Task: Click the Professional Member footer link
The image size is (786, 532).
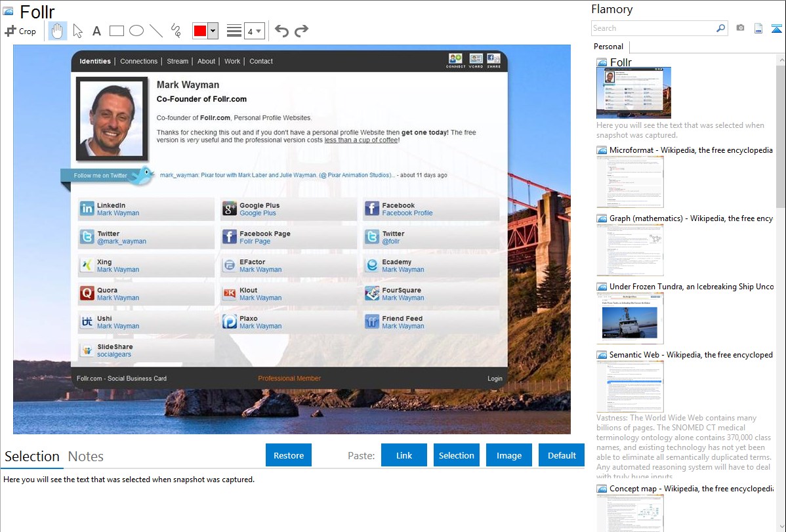Action: 289,379
